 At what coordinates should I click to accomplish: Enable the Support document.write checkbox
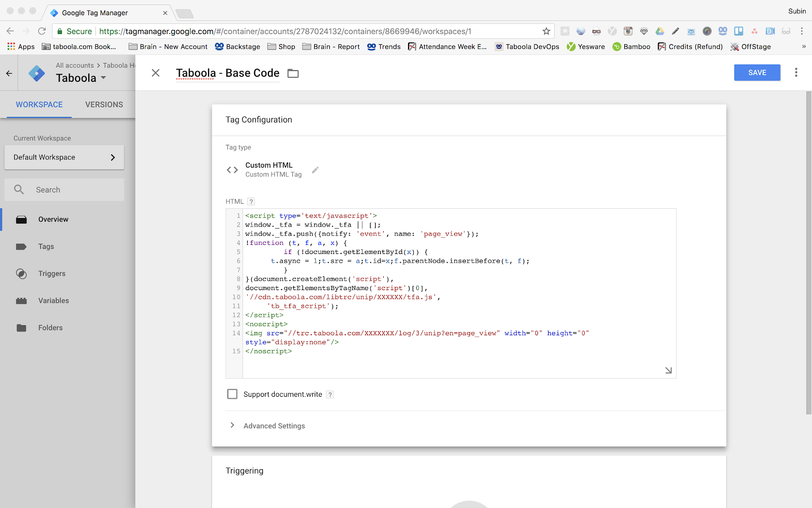point(232,394)
